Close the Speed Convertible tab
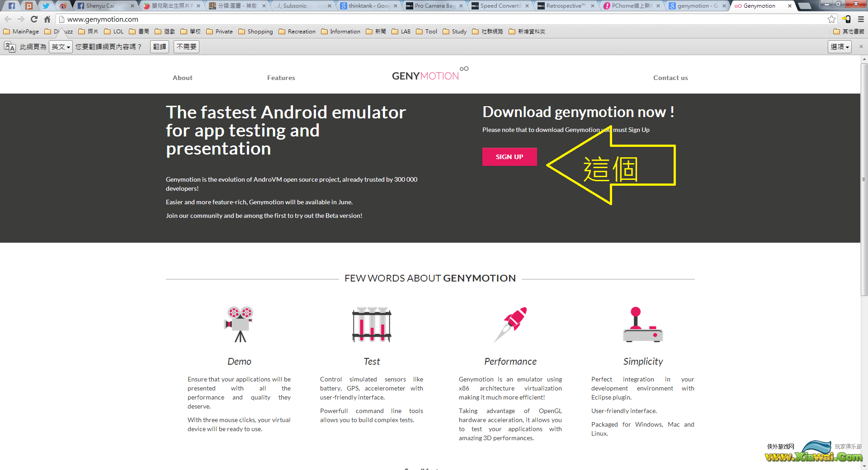This screenshot has width=868, height=470. coord(527,6)
